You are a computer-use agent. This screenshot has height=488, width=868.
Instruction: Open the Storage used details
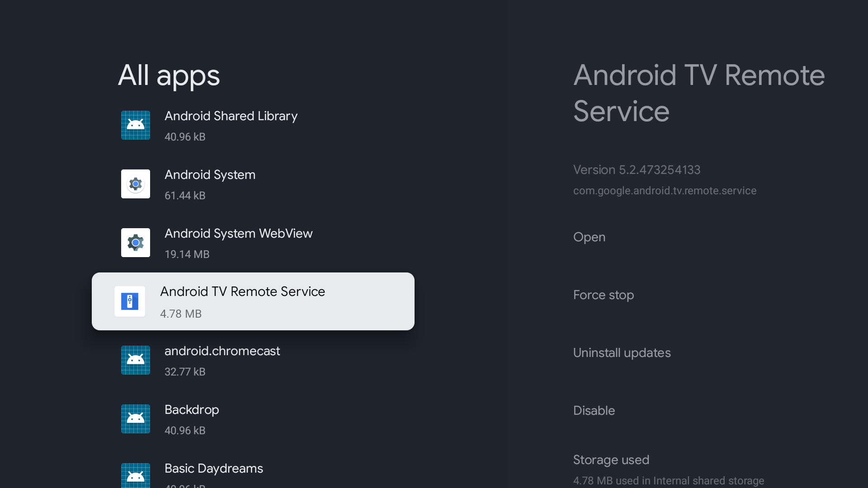click(611, 460)
